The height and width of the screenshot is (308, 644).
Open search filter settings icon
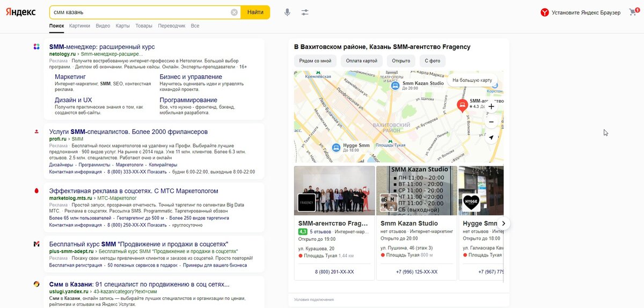tap(305, 12)
